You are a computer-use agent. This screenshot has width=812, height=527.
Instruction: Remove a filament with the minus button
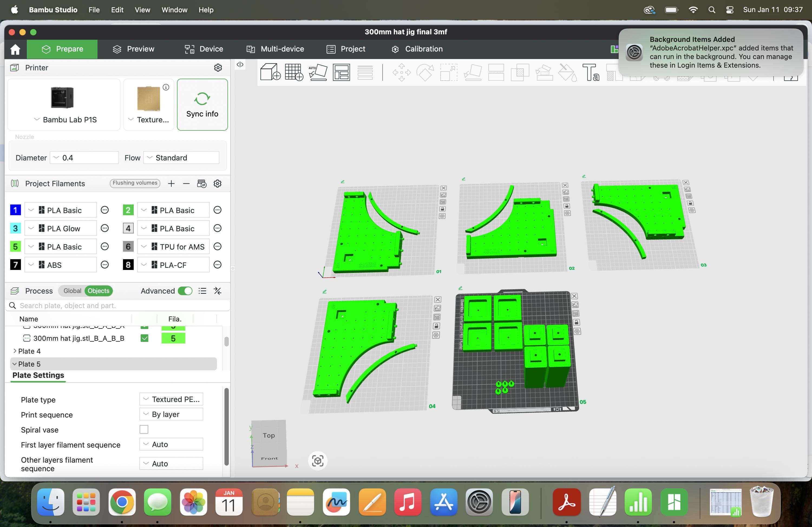point(186,183)
